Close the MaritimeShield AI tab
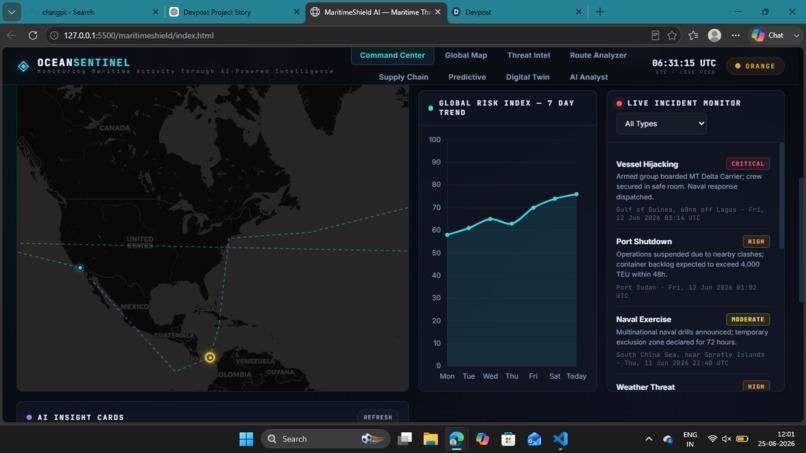 pos(437,12)
